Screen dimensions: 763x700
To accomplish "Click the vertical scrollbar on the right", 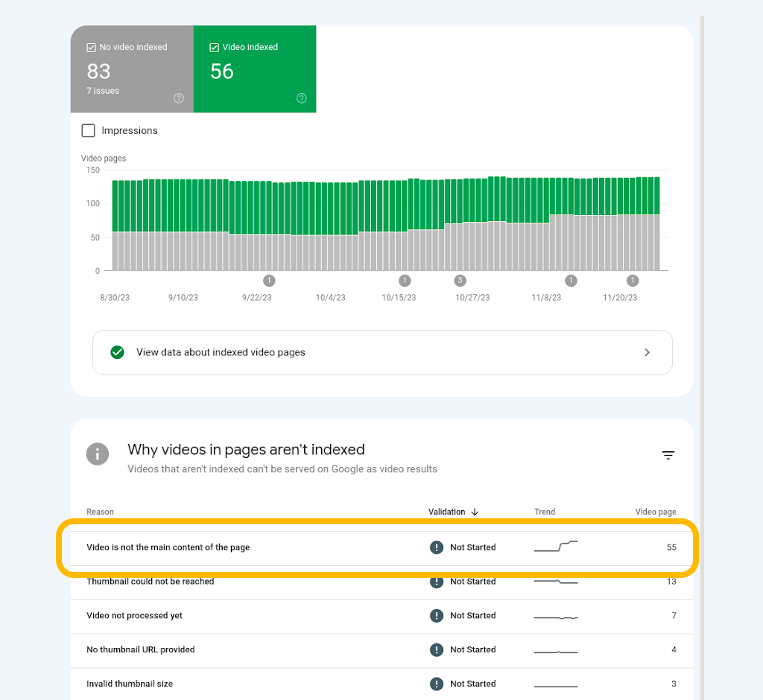I will point(702,357).
